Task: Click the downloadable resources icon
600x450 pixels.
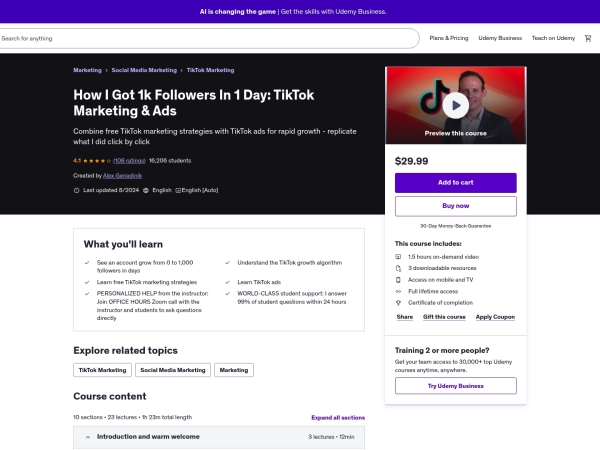Action: (x=398, y=268)
